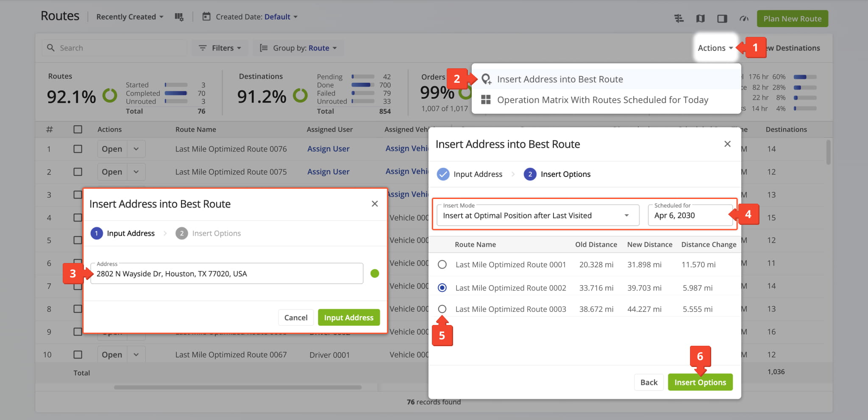
Task: Tick the select-all checkbox in table header
Action: (78, 129)
